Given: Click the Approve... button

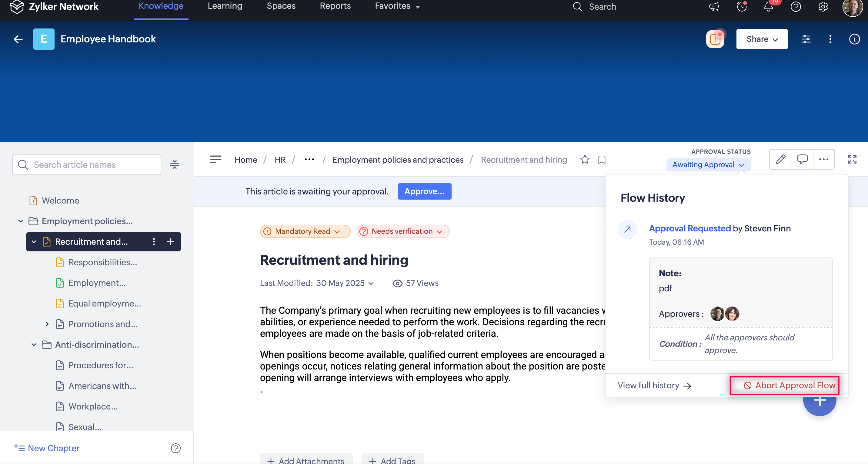Looking at the screenshot, I should (424, 191).
